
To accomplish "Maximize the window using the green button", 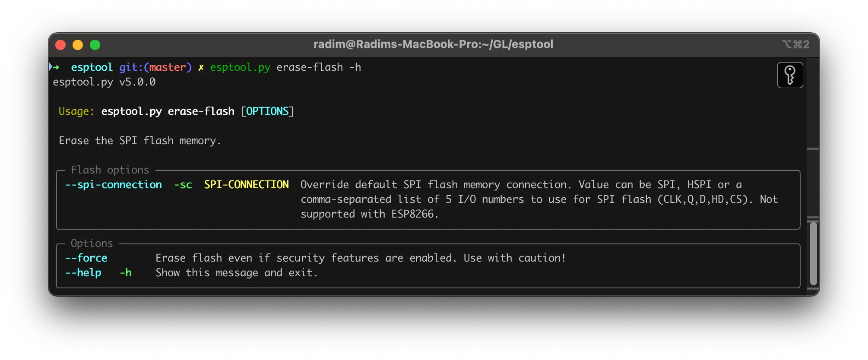I will coord(95,45).
